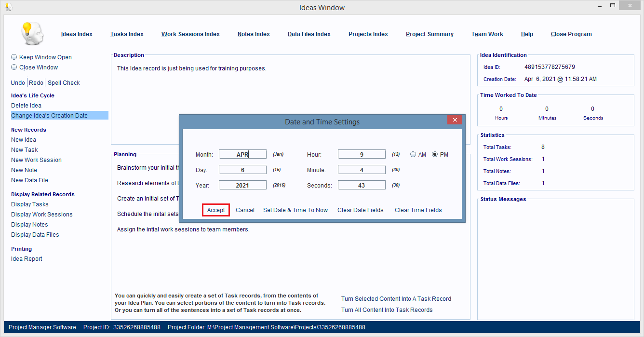644x337 pixels.
Task: Create a New Note
Action: [24, 170]
